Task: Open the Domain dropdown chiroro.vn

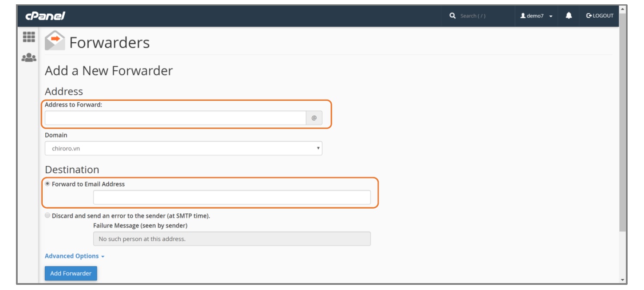Action: pos(183,148)
